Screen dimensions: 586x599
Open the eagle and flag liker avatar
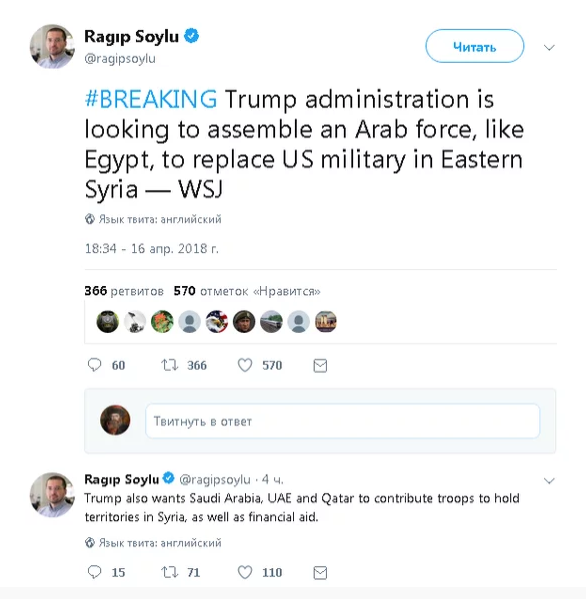(x=217, y=321)
